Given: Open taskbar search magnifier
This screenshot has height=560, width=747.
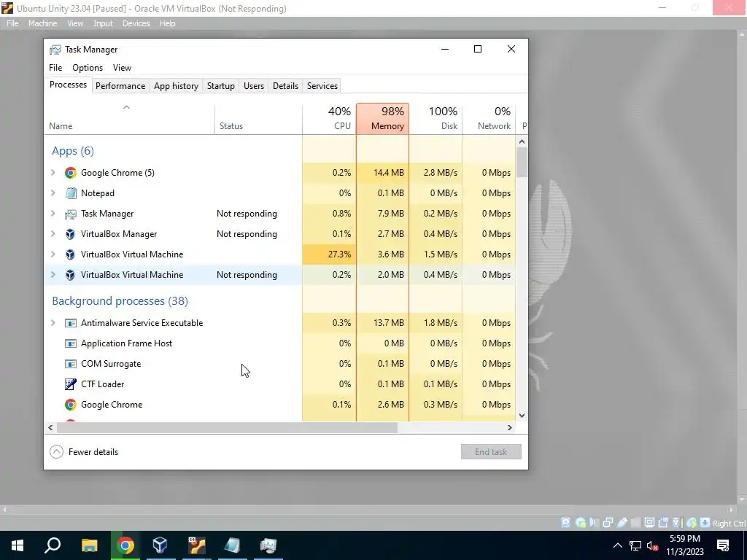Looking at the screenshot, I should click(x=53, y=545).
